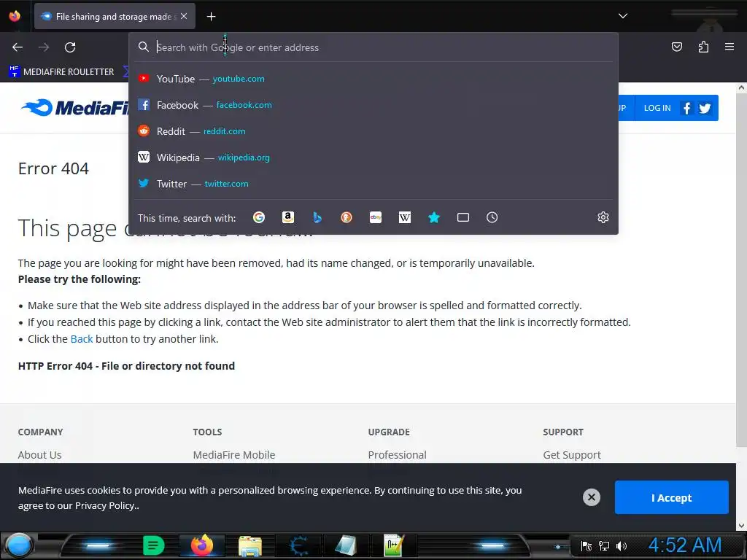Search in open tabs icon

click(463, 217)
